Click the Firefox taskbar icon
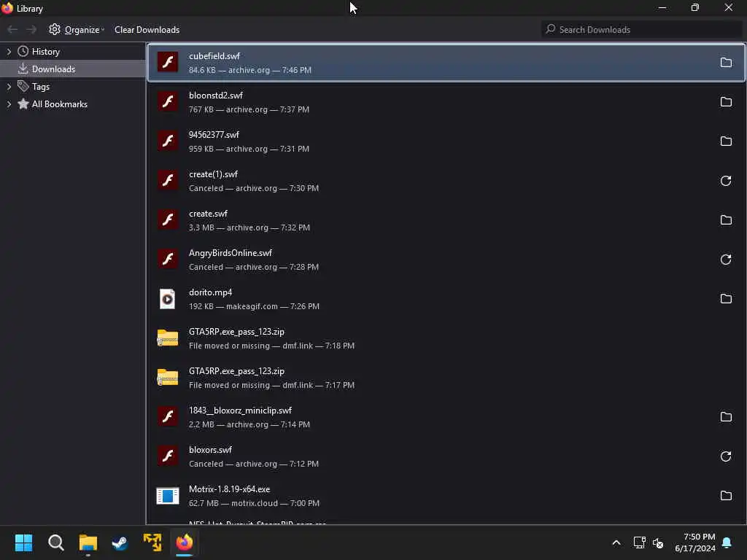This screenshot has height=560, width=747. point(185,542)
